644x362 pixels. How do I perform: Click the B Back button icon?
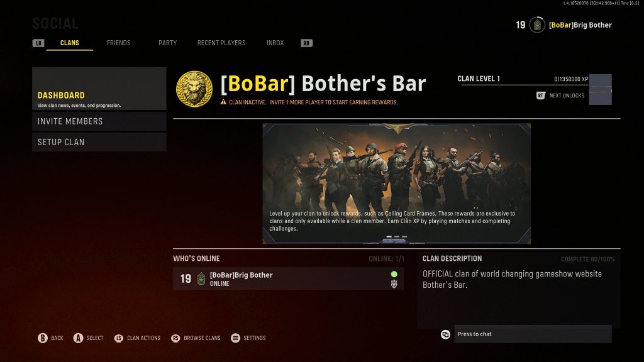click(43, 337)
